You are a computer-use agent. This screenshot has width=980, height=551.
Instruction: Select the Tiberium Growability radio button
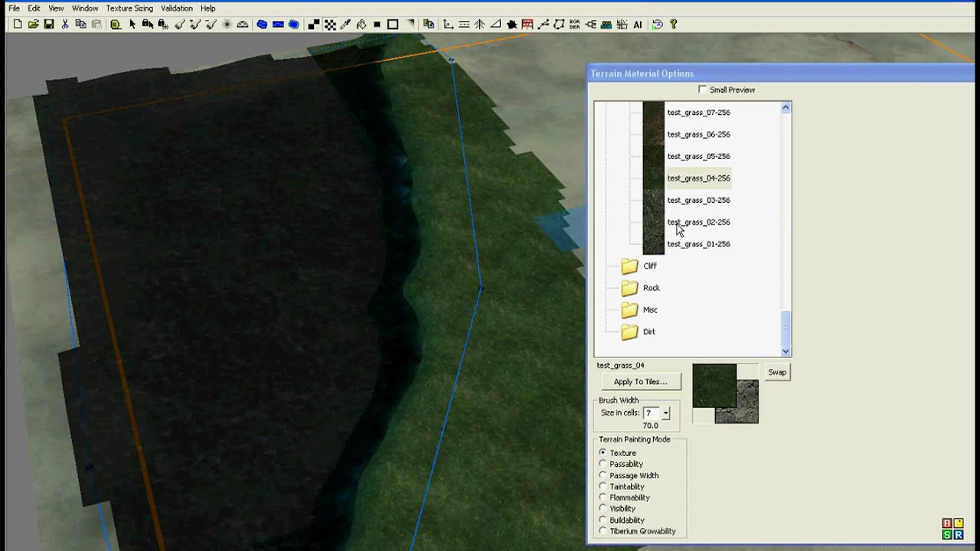603,530
